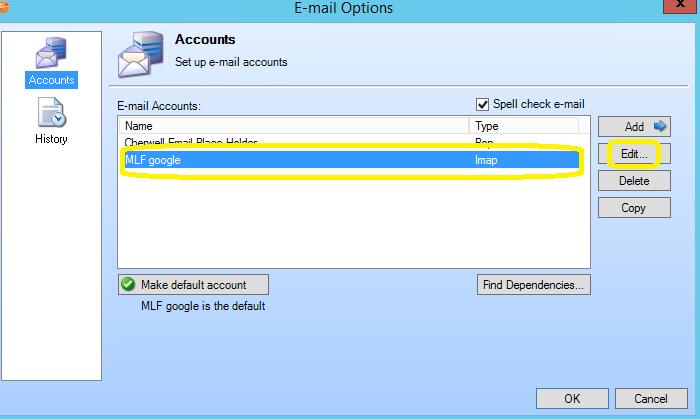Screen dimensions: 700x419
Task: Open Find Dependencies...
Action: coord(534,285)
